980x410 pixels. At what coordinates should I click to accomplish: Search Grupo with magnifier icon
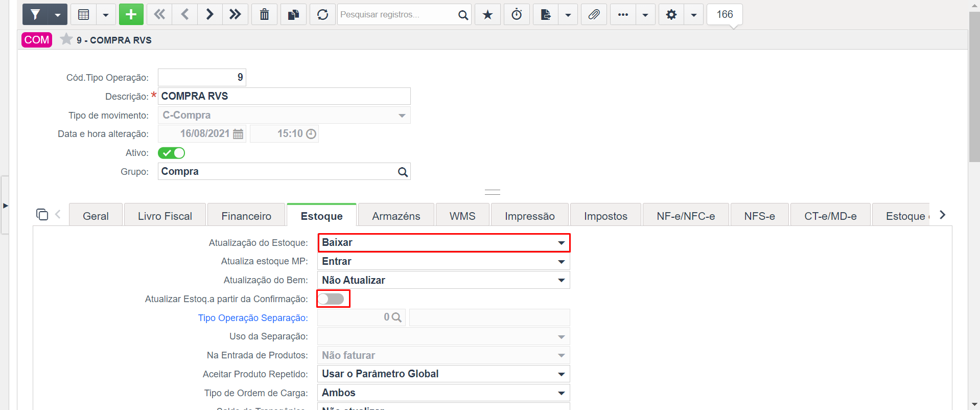pos(403,172)
